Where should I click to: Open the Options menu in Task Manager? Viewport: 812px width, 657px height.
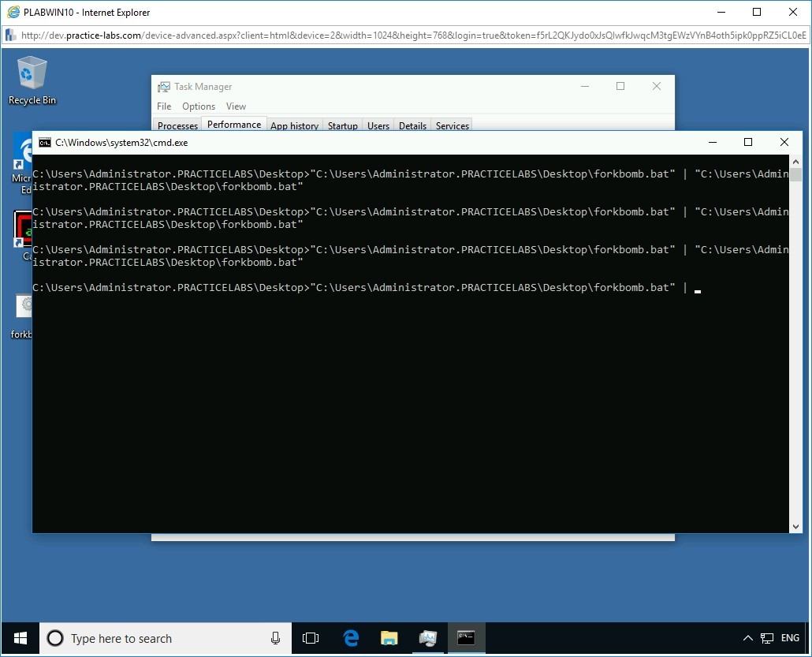coord(198,106)
